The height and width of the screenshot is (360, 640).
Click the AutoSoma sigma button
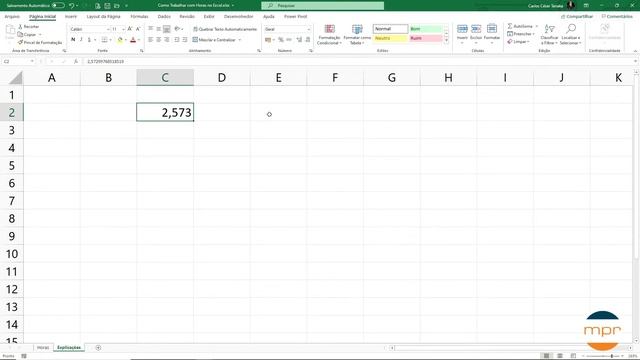520,26
